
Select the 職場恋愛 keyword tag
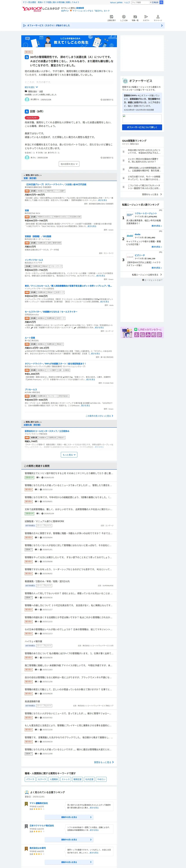coord(77,779)
